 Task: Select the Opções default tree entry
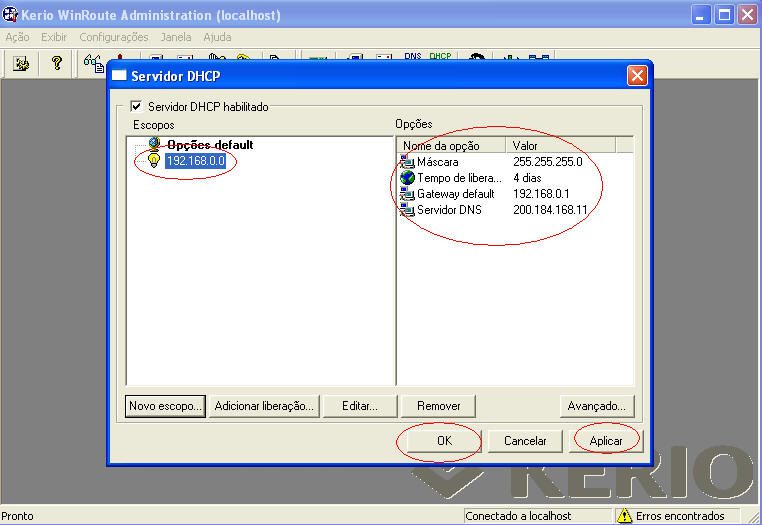click(209, 144)
